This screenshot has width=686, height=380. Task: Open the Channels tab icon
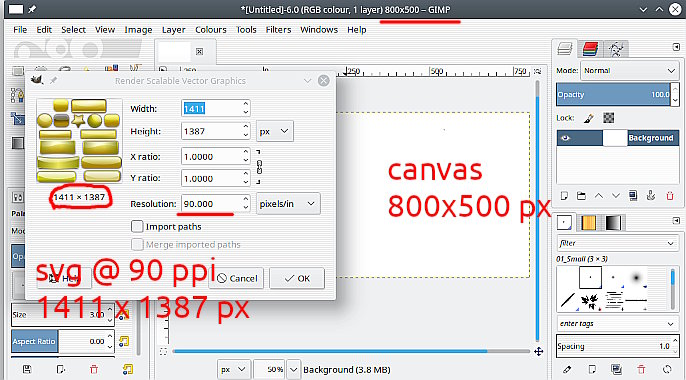pyautogui.click(x=590, y=49)
